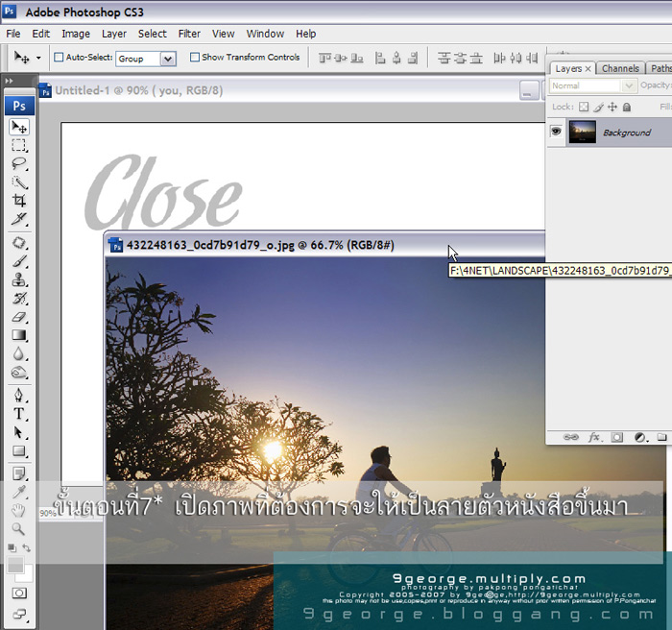The height and width of the screenshot is (630, 672).
Task: Switch to the Layers tab
Action: [x=568, y=68]
